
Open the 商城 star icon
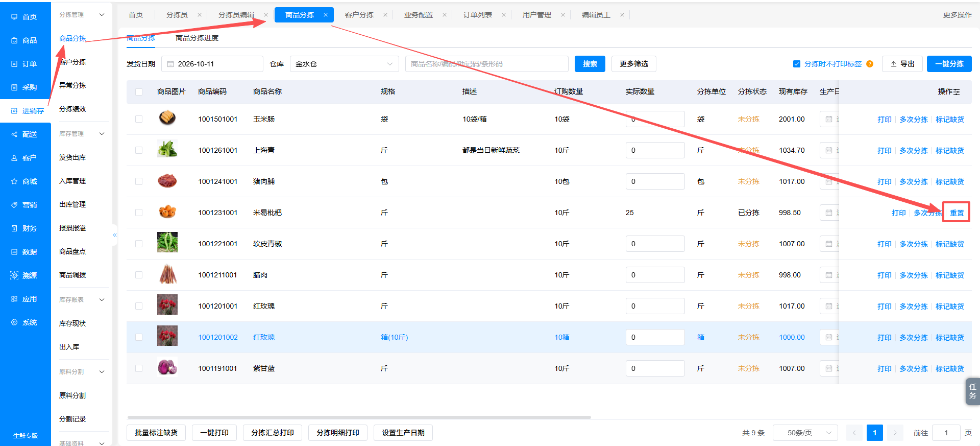[x=14, y=181]
